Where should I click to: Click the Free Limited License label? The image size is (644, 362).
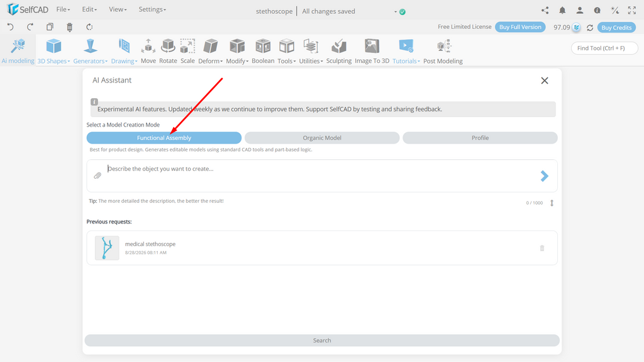pos(465,26)
